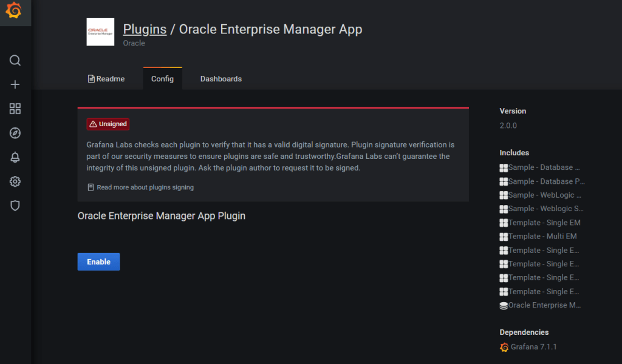Screen dimensions: 622x364
Task: Switch to the Readme tab
Action: pos(106,79)
